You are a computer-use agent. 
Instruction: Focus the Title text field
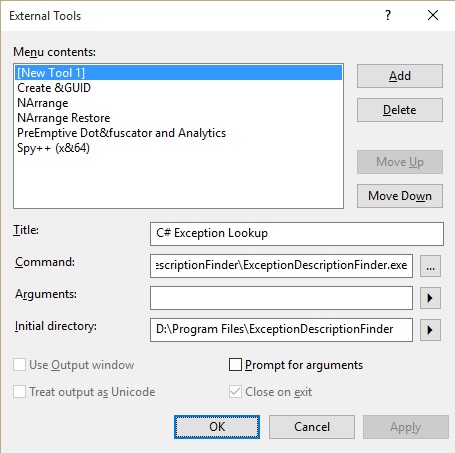(297, 234)
